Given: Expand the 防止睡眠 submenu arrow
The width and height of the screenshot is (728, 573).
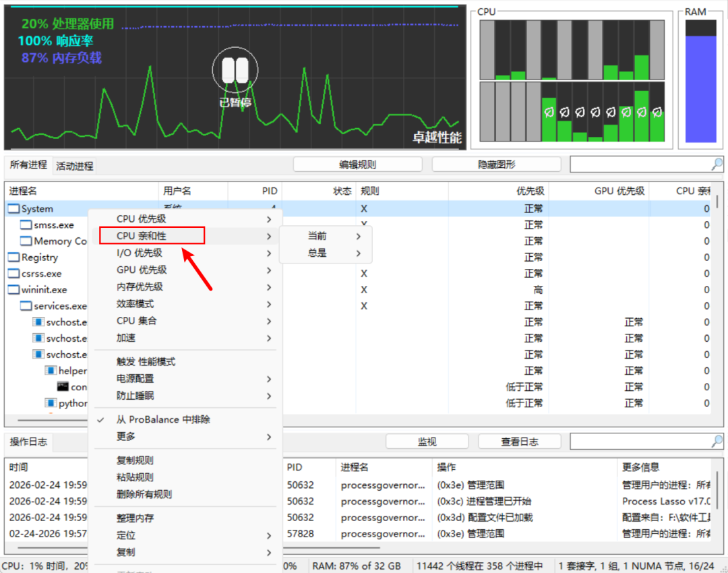Looking at the screenshot, I should coord(269,396).
